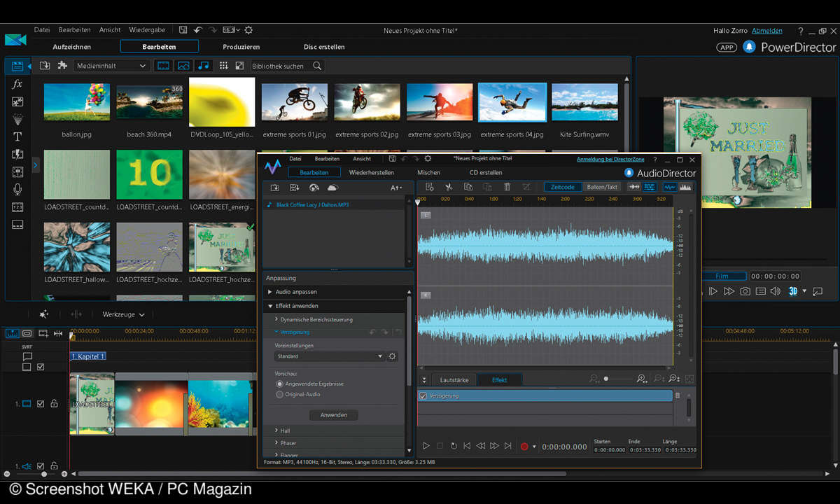Viewport: 840px width, 504px height.
Task: Open the Werkzeuge dropdown above the timeline
Action: [124, 315]
